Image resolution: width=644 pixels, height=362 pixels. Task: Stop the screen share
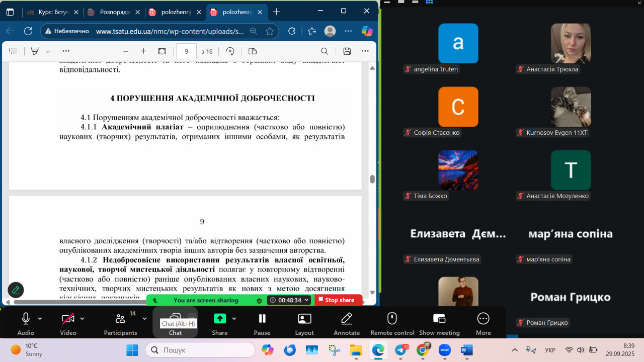coord(339,300)
